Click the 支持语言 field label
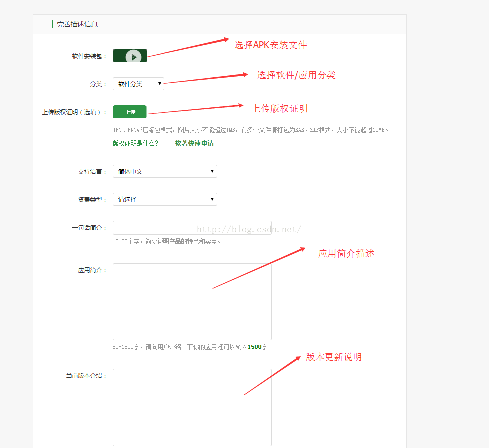The image size is (489, 448). coord(92,172)
